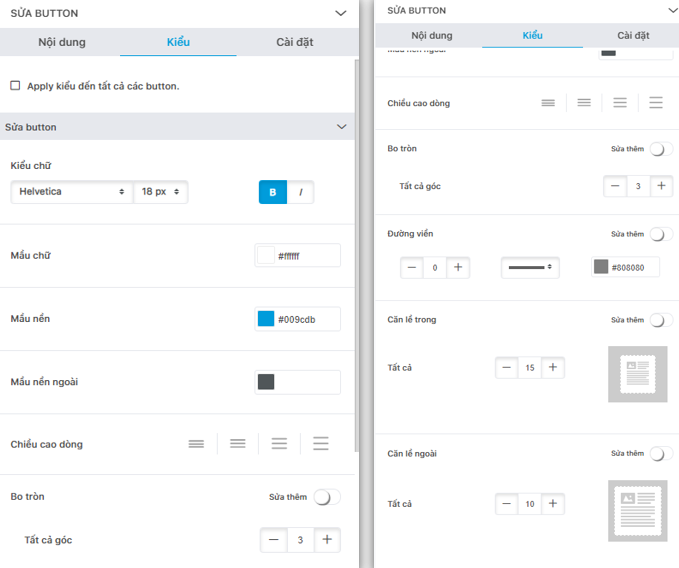Choose third line height icon in left panel
The height and width of the screenshot is (568, 679).
[x=279, y=444]
